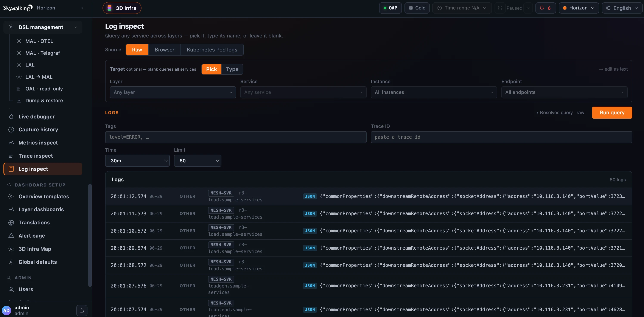The image size is (644, 317).
Task: Click the Global defaults gear icon
Action: click(11, 262)
